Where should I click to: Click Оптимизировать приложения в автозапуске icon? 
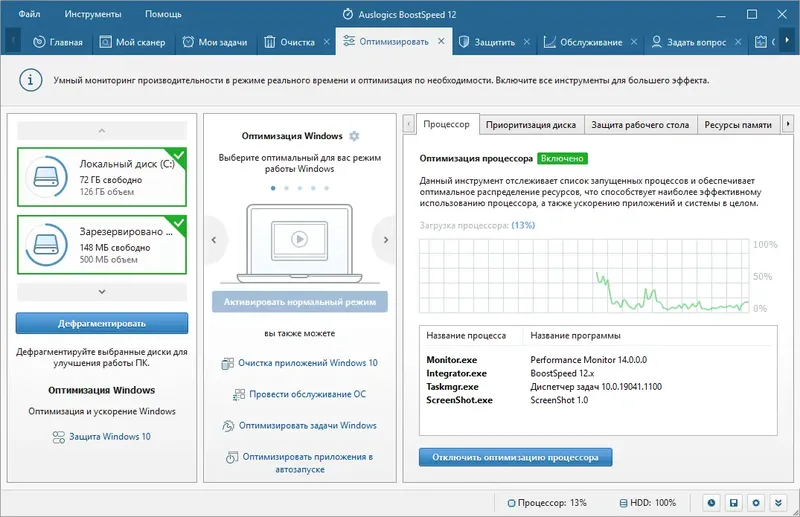tap(232, 457)
